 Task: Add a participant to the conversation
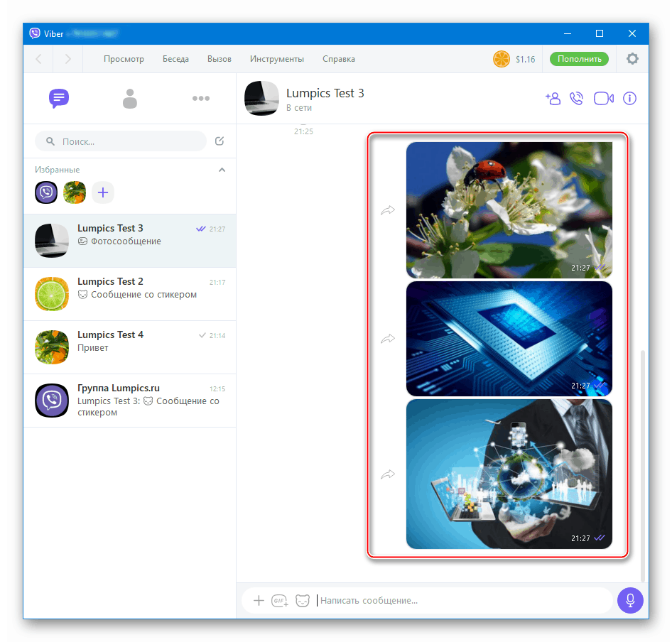click(553, 98)
